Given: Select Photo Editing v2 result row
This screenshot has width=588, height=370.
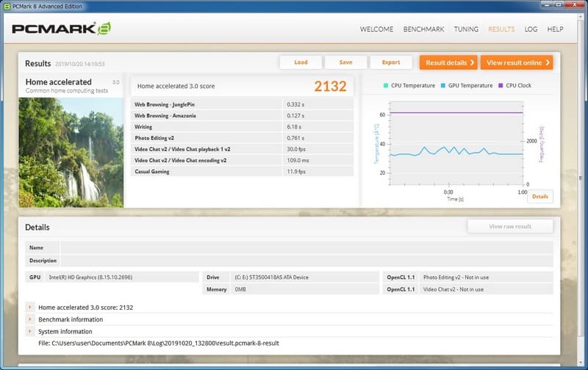Looking at the screenshot, I should pyautogui.click(x=243, y=138).
